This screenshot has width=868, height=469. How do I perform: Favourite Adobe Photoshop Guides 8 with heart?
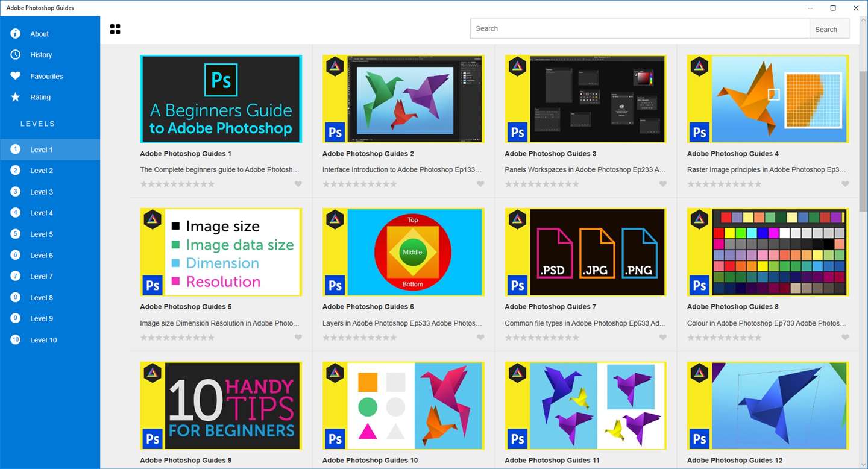coord(845,338)
